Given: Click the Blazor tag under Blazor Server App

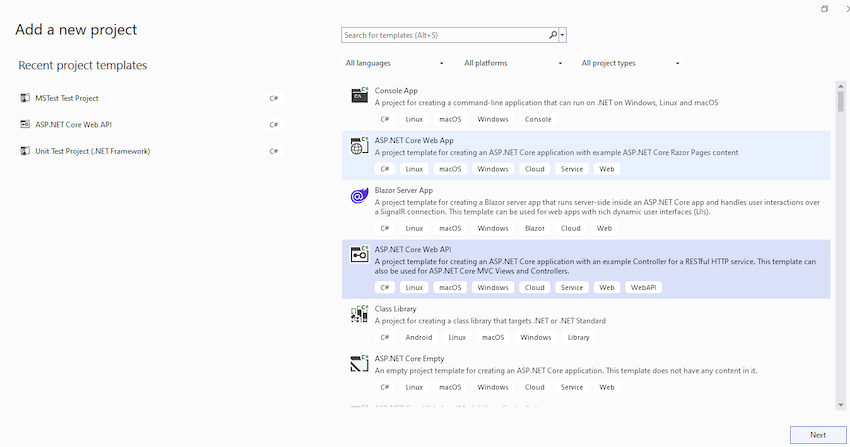Looking at the screenshot, I should (x=535, y=228).
